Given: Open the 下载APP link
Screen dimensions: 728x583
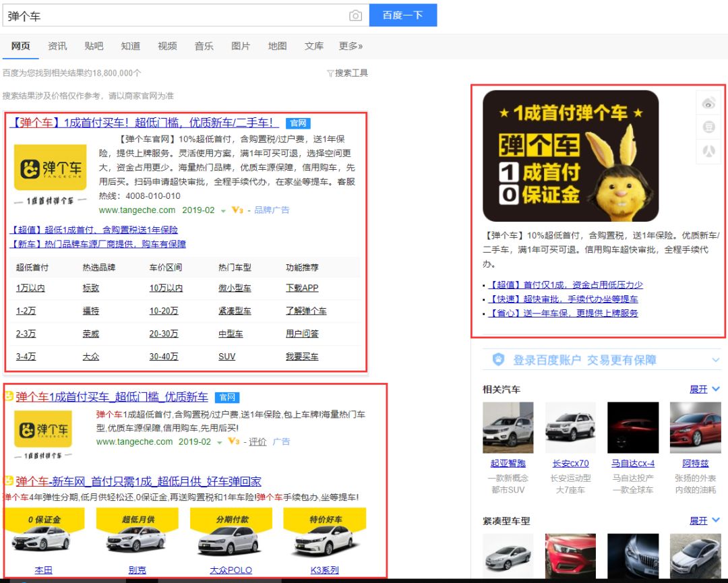Looking at the screenshot, I should click(x=302, y=288).
